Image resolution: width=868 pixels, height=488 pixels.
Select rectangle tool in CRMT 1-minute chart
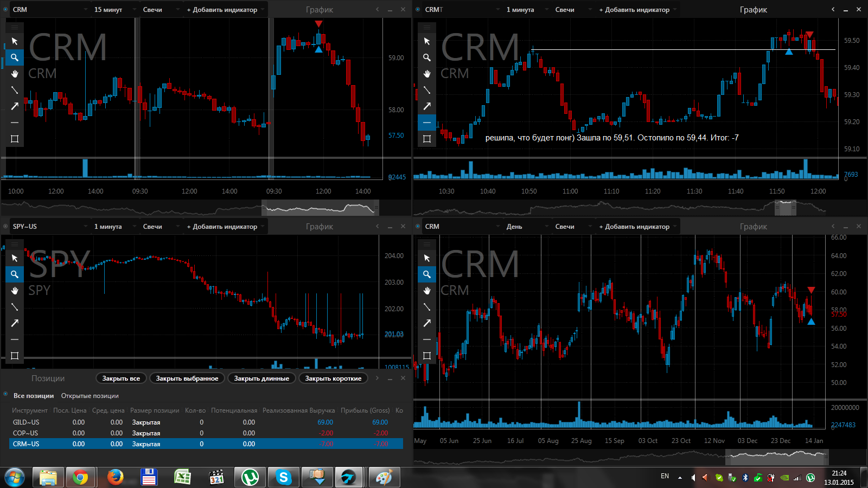pos(427,139)
